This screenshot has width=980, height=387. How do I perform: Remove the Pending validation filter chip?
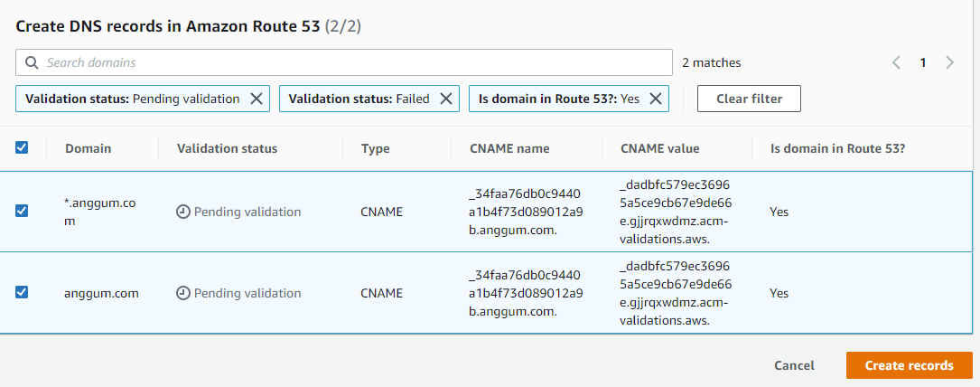[x=257, y=99]
